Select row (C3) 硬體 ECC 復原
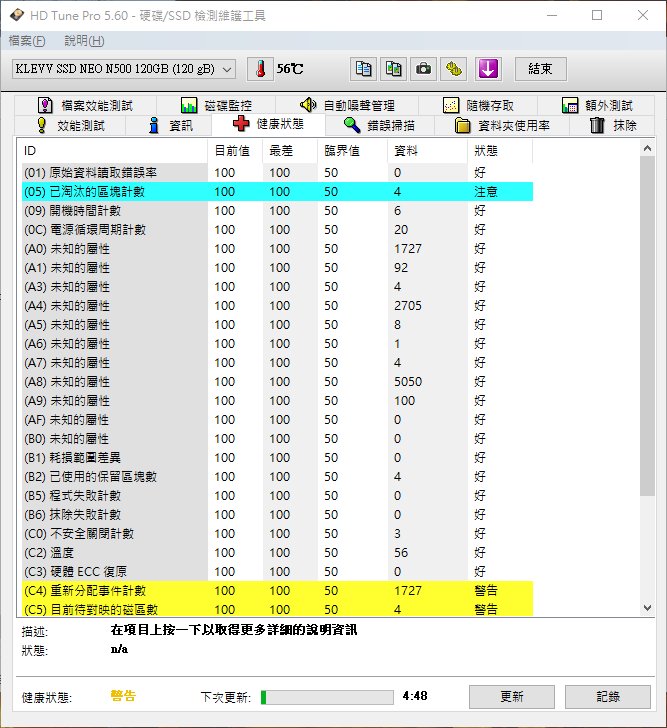 click(x=278, y=572)
